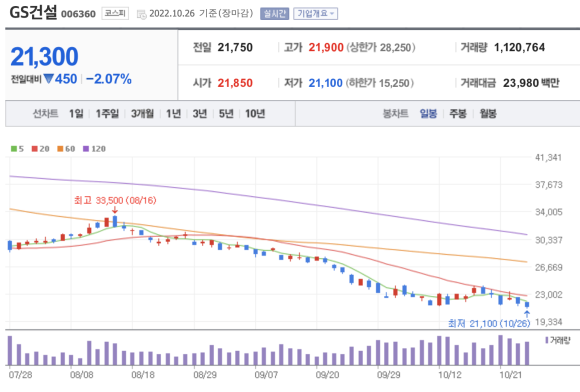The image size is (580, 392).
Task: Click the 시가 value 21,850
Action: tap(235, 83)
